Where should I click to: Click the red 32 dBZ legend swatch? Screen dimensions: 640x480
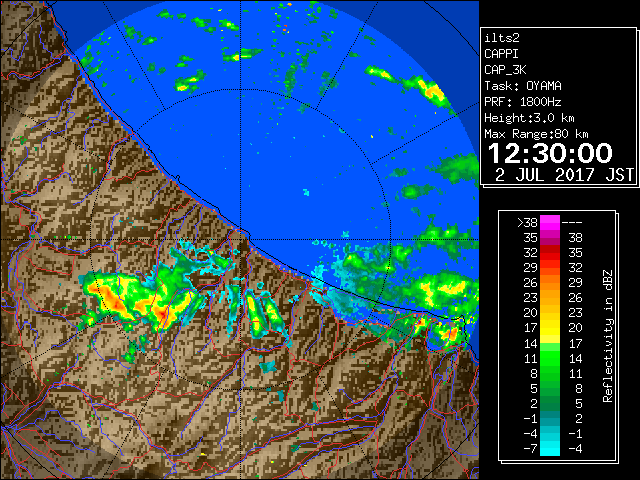[x=550, y=253]
